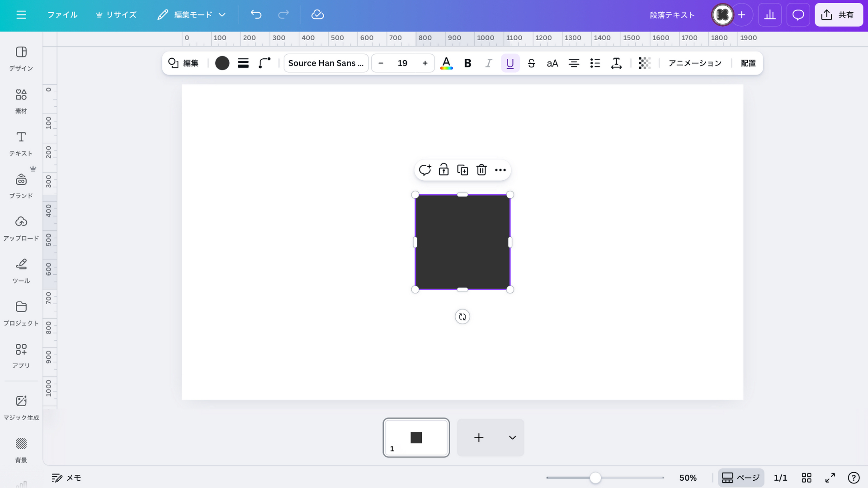
Task: Open the corner rounding options
Action: pyautogui.click(x=264, y=63)
